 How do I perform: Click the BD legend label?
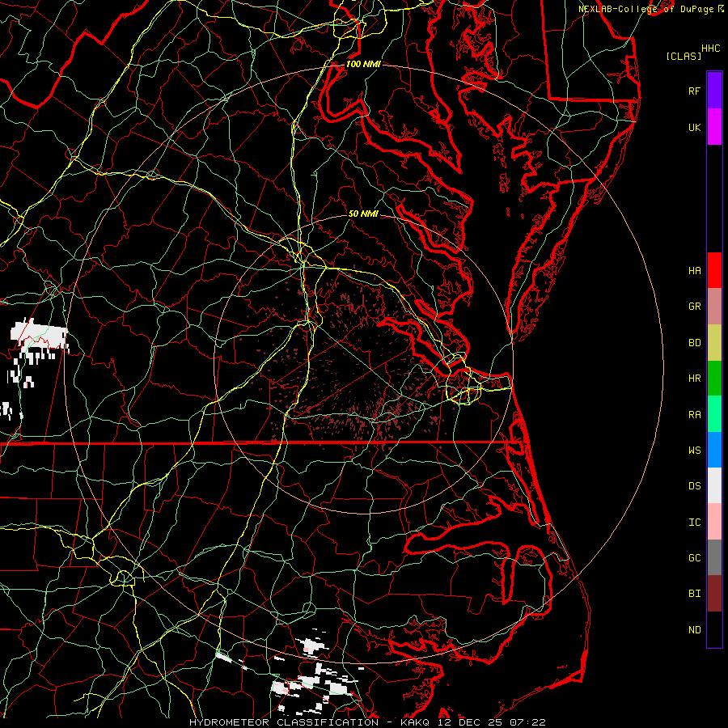click(695, 343)
